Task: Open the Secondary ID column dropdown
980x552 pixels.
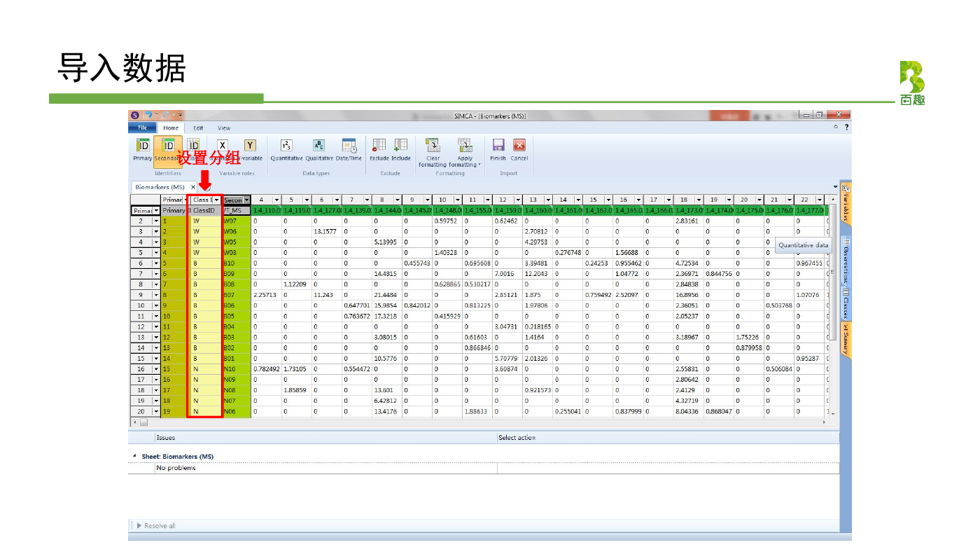Action: [246, 200]
